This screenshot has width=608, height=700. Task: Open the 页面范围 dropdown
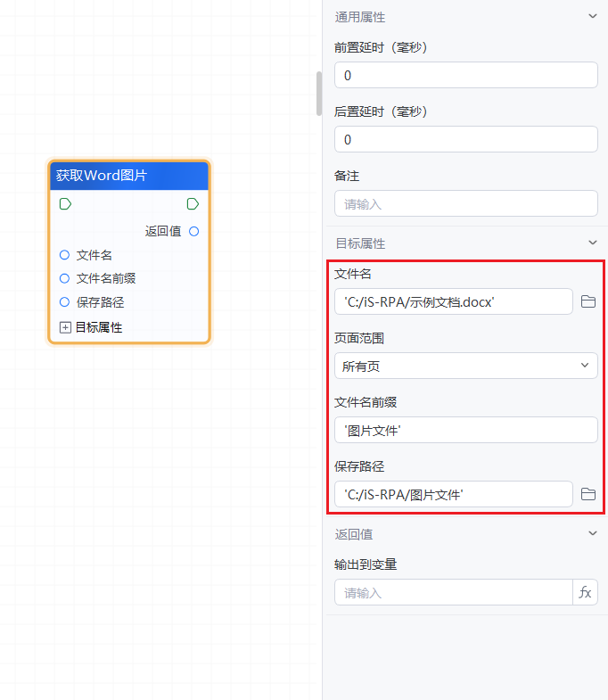tap(465, 366)
